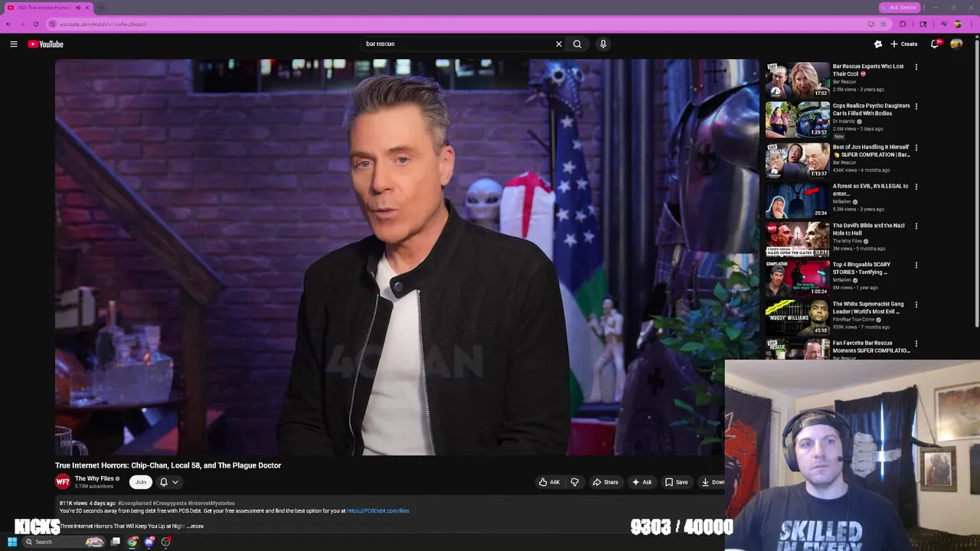Reload the page
Screen dimensions: 980x551
(x=35, y=24)
